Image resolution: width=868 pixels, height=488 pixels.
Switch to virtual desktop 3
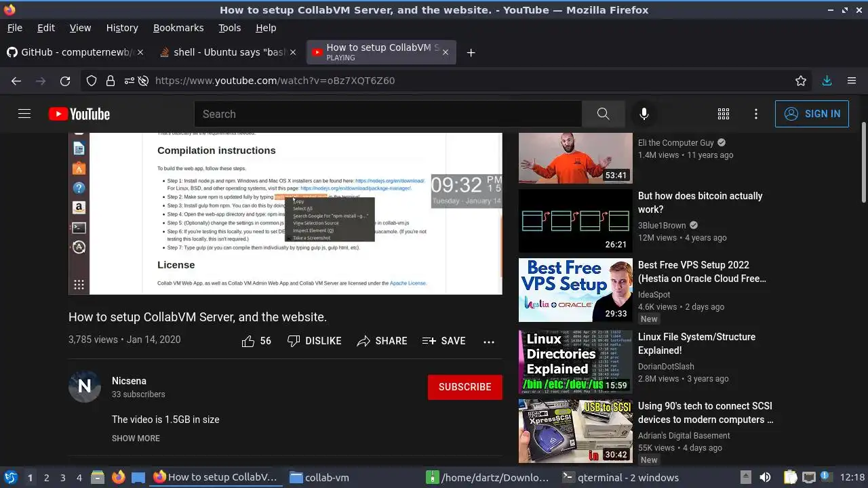pos(62,477)
